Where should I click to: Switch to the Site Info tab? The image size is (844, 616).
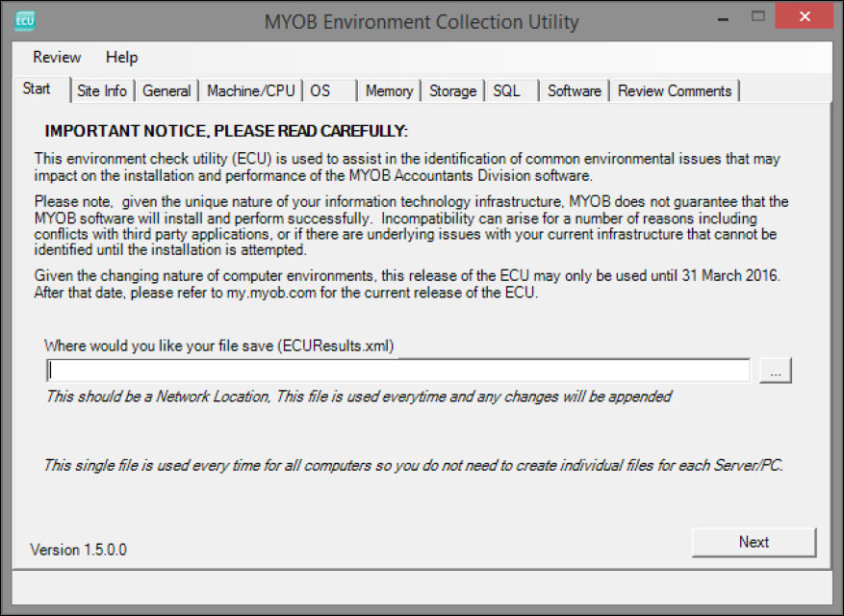click(102, 90)
